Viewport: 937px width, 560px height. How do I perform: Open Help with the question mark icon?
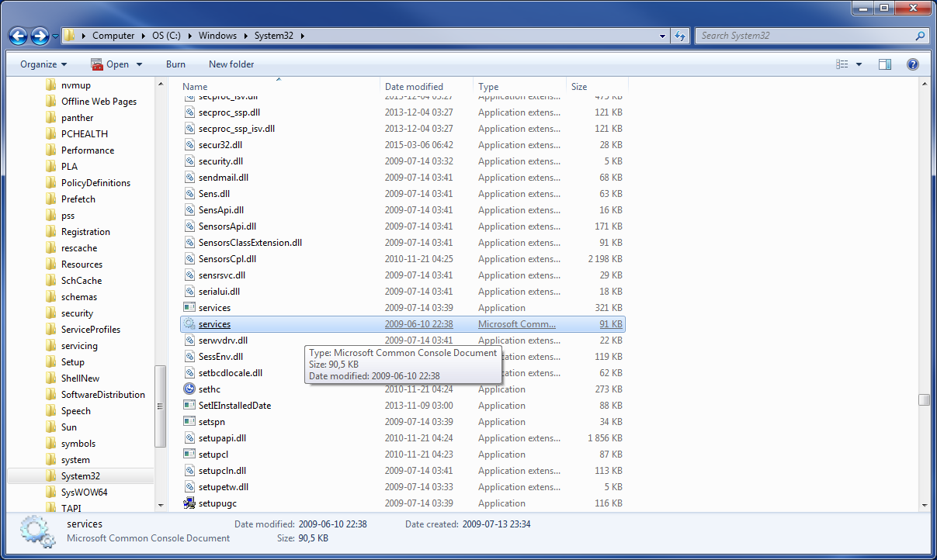[913, 64]
